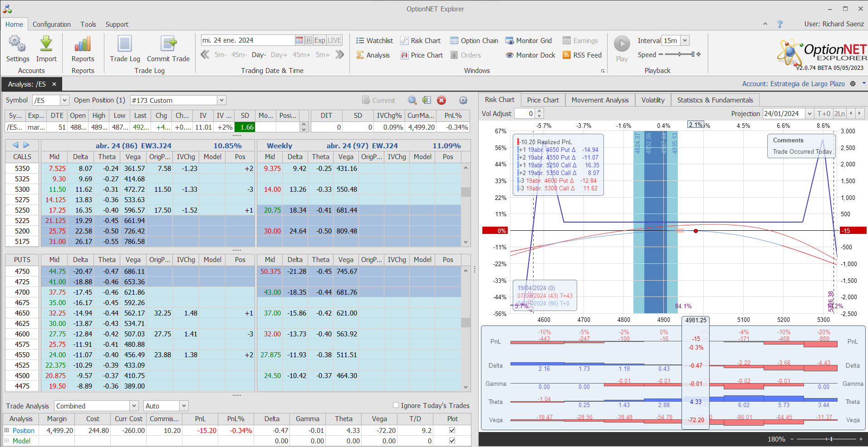Click the Account: Estrategia de Largo Plazo link
The width and height of the screenshot is (868, 447).
(793, 83)
